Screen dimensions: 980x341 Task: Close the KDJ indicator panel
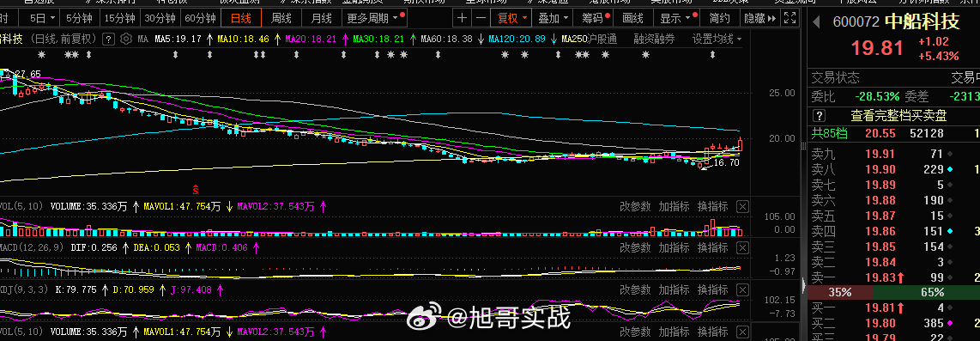[742, 289]
